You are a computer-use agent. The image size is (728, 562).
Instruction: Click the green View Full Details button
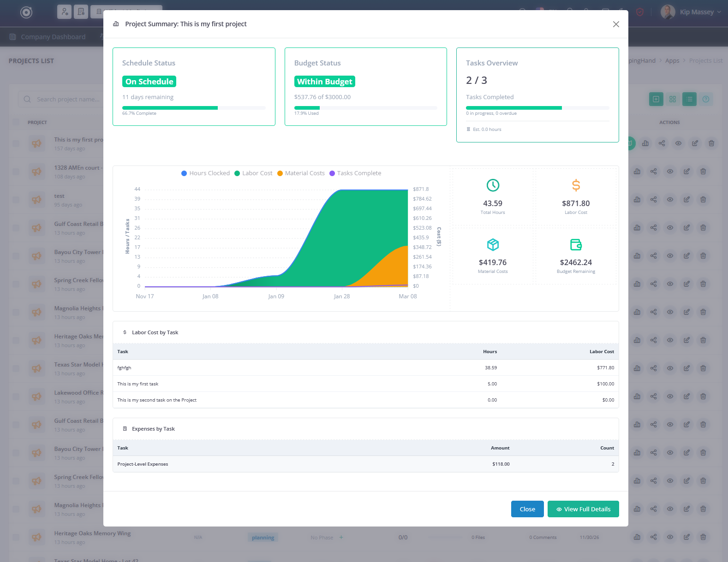click(x=583, y=509)
